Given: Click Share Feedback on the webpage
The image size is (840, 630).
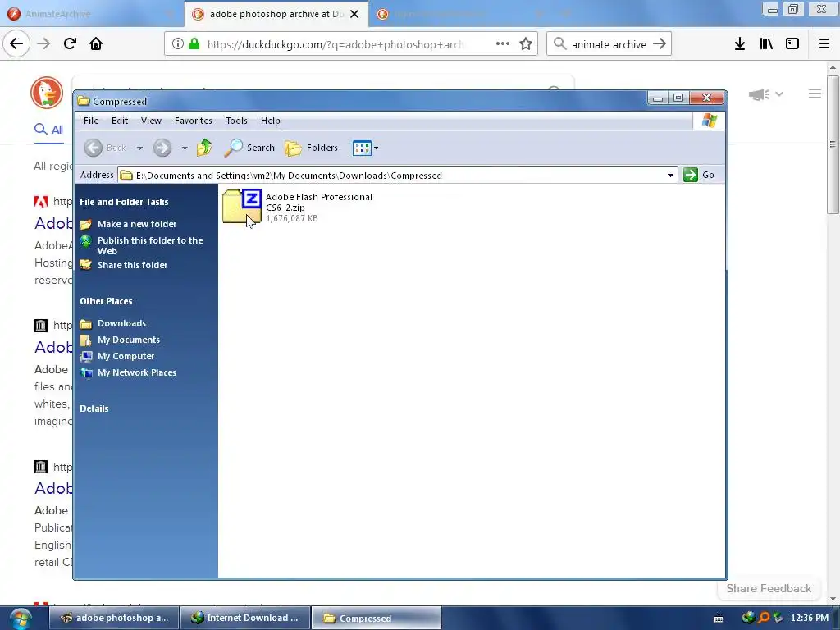Looking at the screenshot, I should pyautogui.click(x=769, y=589).
